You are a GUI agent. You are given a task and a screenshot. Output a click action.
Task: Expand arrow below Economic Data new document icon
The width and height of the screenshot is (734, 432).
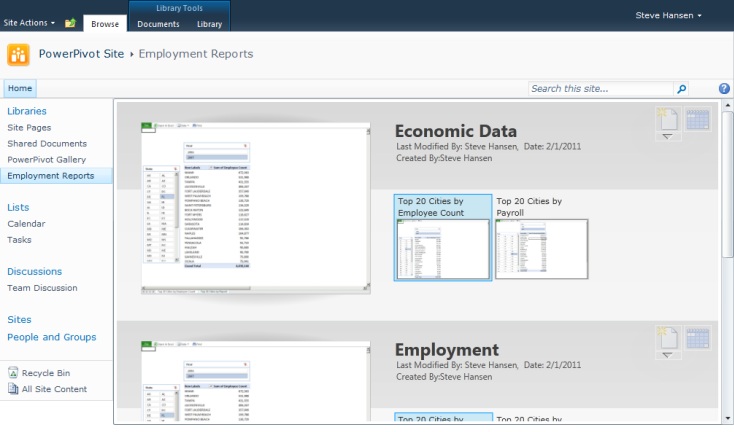[x=668, y=137]
